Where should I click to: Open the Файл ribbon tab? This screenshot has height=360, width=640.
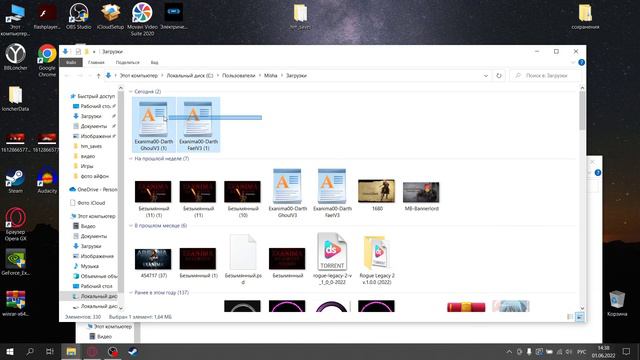coord(71,62)
